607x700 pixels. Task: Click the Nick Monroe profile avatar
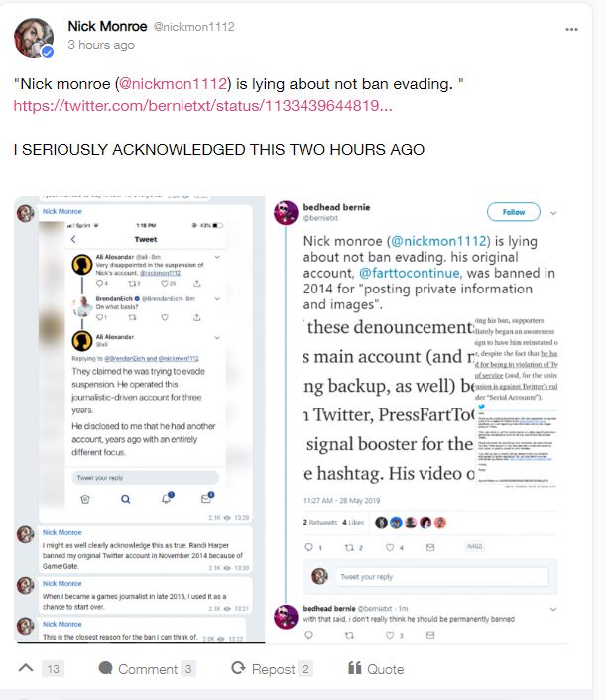[34, 38]
